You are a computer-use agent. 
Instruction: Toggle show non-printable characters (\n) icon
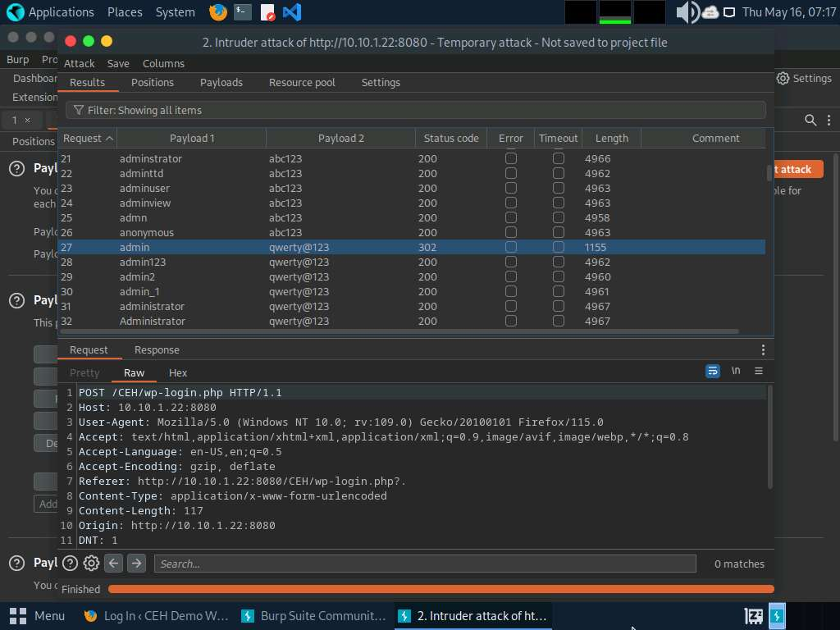(x=736, y=371)
